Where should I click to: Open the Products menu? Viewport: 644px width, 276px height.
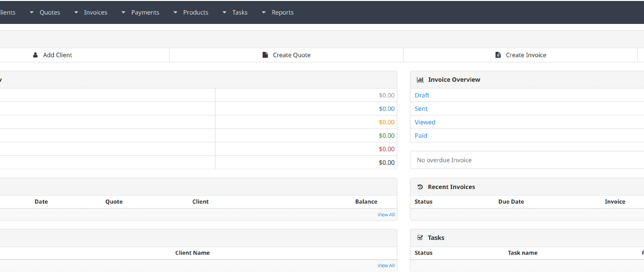click(195, 12)
